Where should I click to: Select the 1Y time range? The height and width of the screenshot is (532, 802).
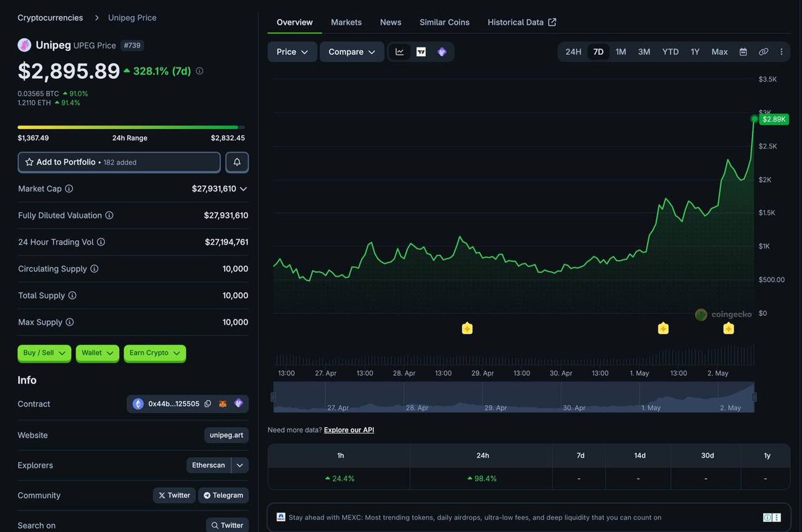(x=695, y=52)
